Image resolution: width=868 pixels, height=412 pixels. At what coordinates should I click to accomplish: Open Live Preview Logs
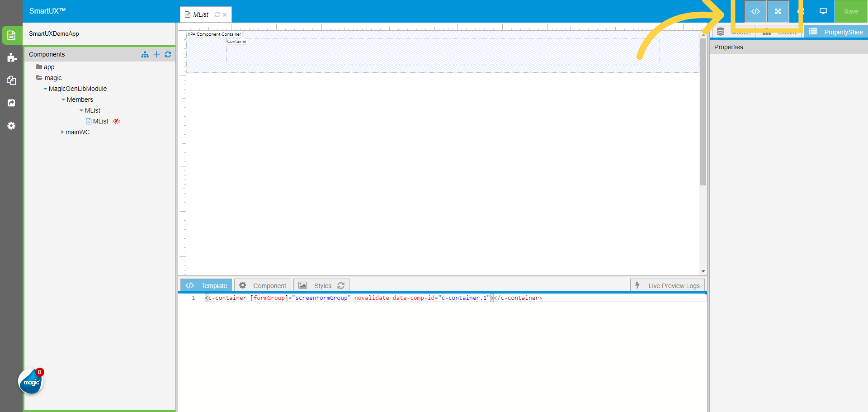667,285
